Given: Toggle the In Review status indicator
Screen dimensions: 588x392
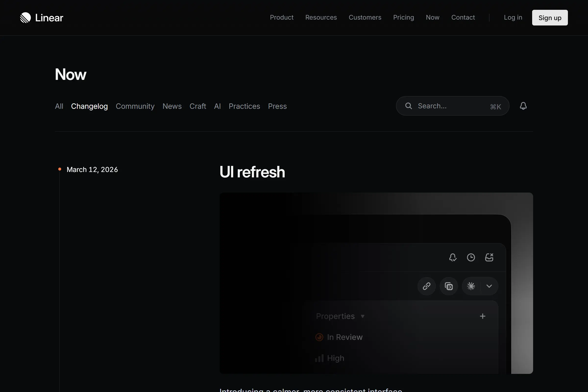Looking at the screenshot, I should click(x=319, y=337).
